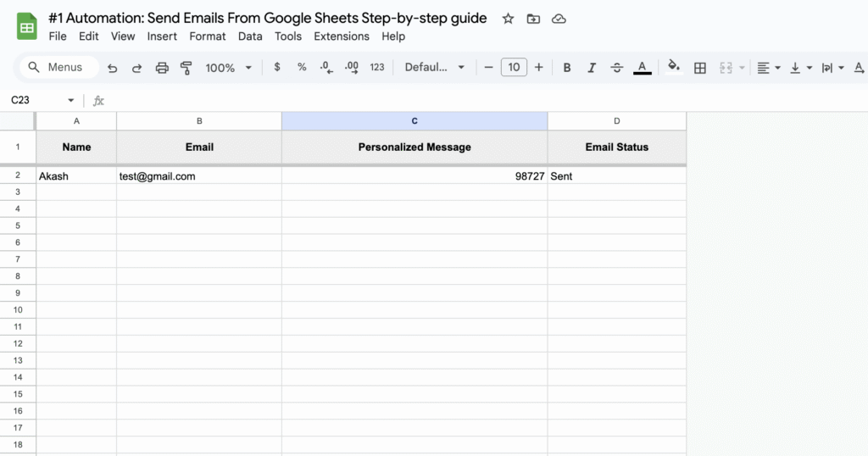868x456 pixels.
Task: Open the zoom 100% dropdown
Action: [228, 68]
